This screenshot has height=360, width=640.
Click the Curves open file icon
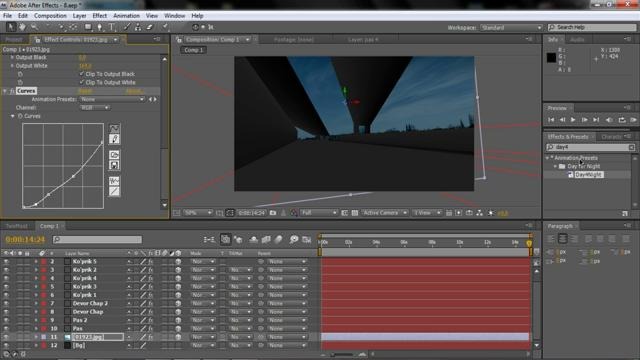(114, 155)
